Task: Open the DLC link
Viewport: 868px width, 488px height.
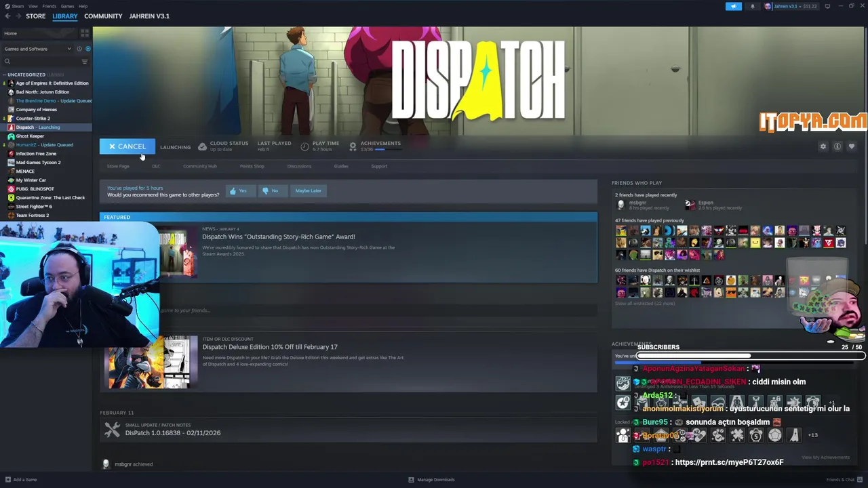Action: pyautogui.click(x=156, y=166)
